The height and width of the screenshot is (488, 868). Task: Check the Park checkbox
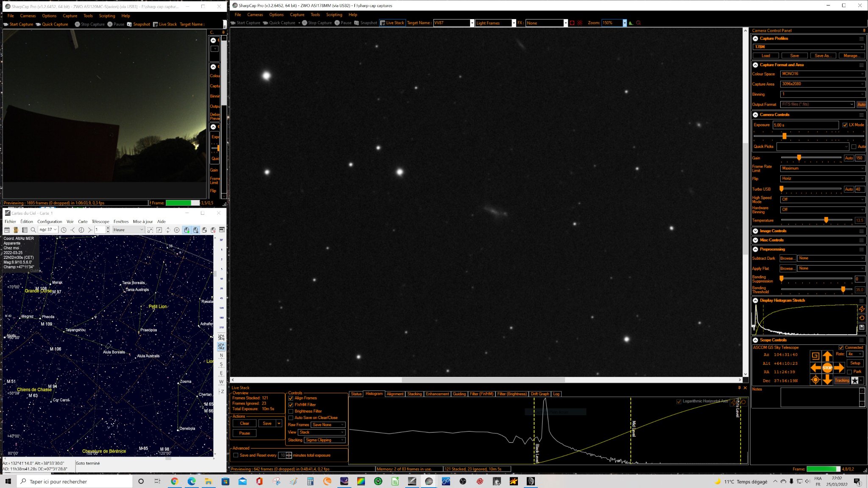click(849, 372)
